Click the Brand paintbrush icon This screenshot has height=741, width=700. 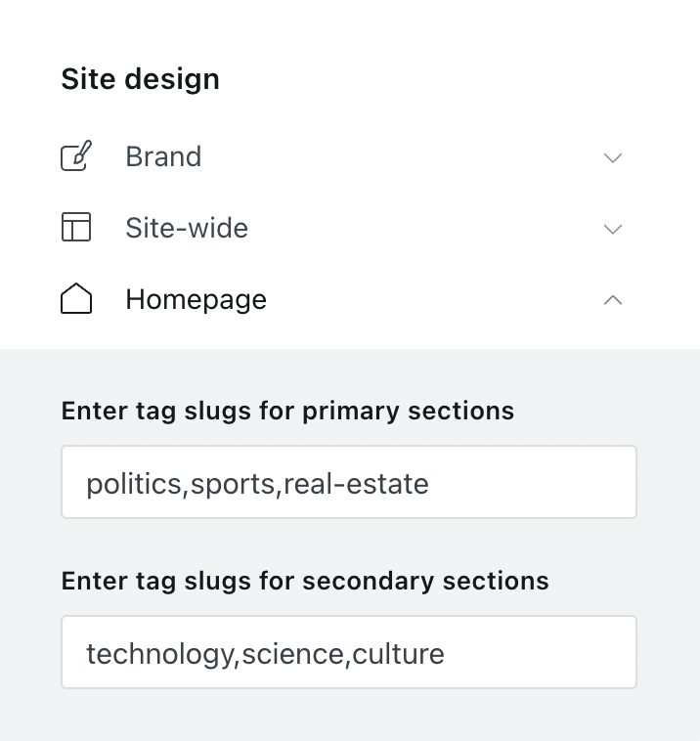pyautogui.click(x=76, y=156)
